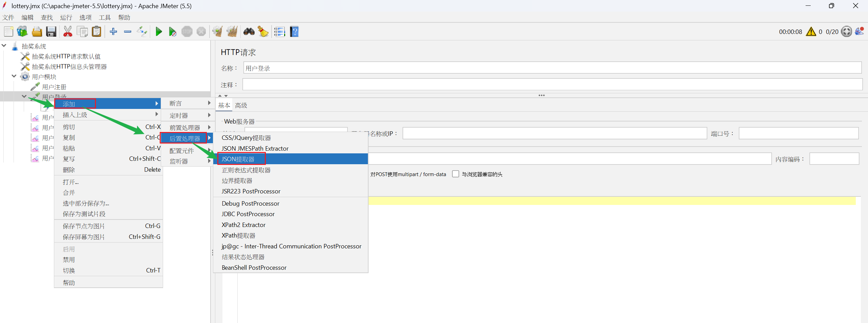The image size is (868, 323).
Task: Click the 端口号 input field
Action: 799,133
